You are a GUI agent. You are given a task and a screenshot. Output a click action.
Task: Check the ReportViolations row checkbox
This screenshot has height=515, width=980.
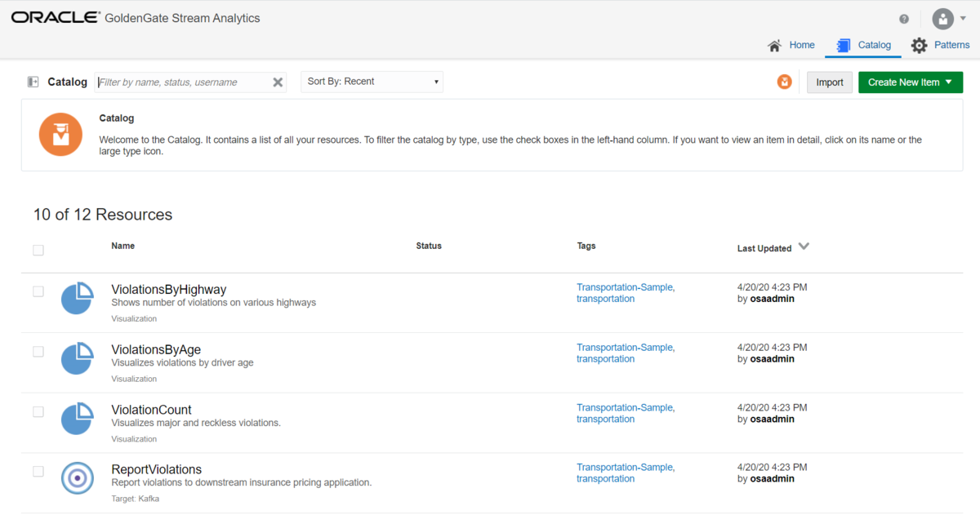click(38, 472)
